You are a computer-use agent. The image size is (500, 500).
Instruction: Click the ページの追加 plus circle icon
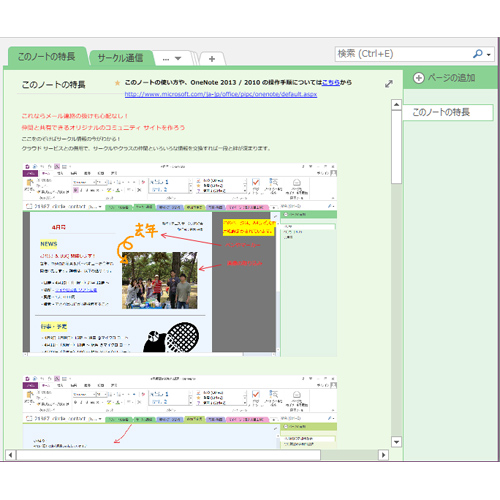click(x=418, y=78)
